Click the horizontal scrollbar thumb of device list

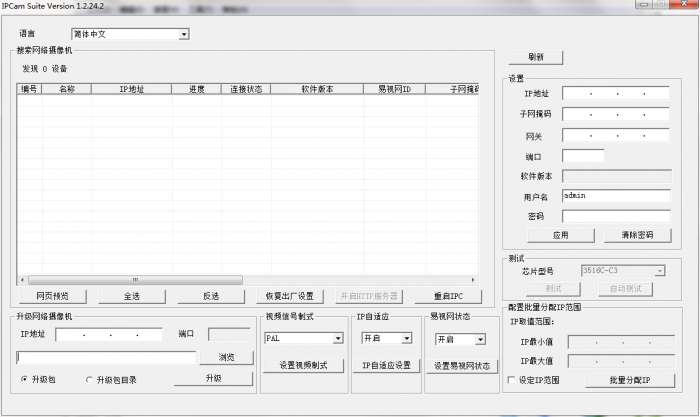135,280
